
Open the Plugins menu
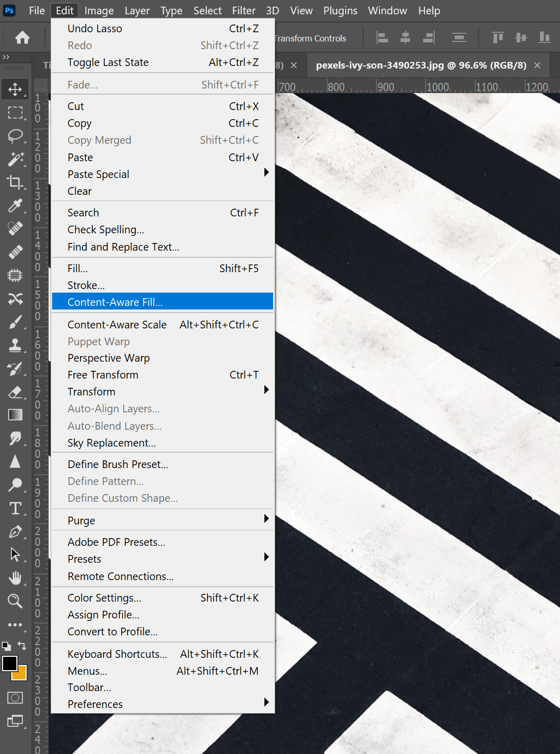pyautogui.click(x=341, y=10)
